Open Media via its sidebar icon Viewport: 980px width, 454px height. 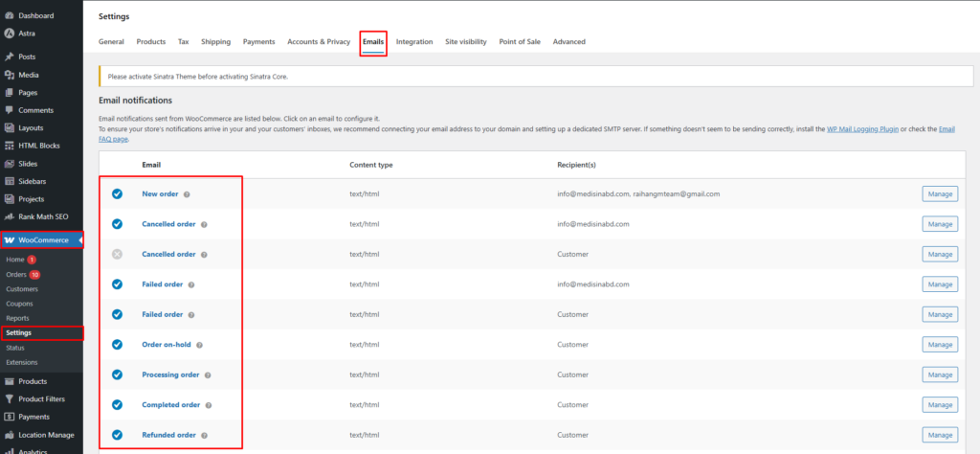9,75
